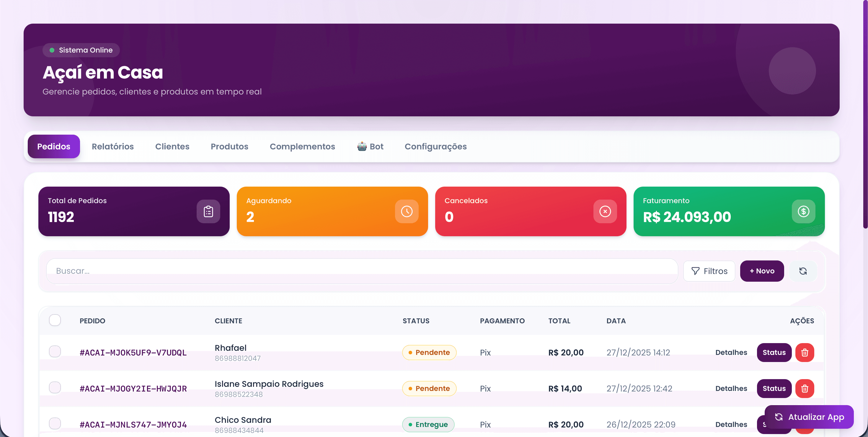This screenshot has height=437, width=868.
Task: Click the refresh icon beside Novo button
Action: pyautogui.click(x=803, y=271)
